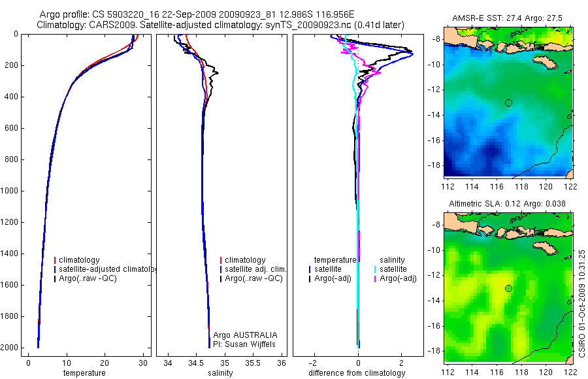This screenshot has width=588, height=379.
Task: Click the Climatology CARS2009 subtitle line
Action: (221, 25)
